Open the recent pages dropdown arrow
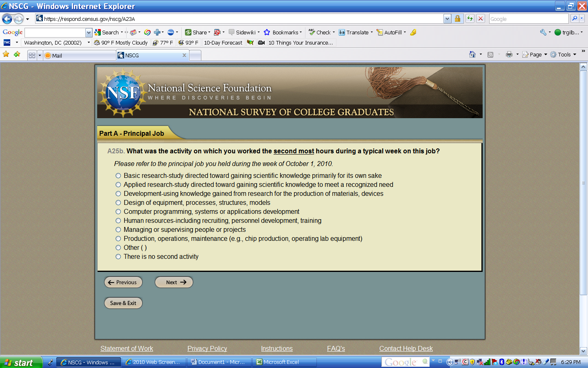Viewport: 588px width, 368px height. [27, 19]
